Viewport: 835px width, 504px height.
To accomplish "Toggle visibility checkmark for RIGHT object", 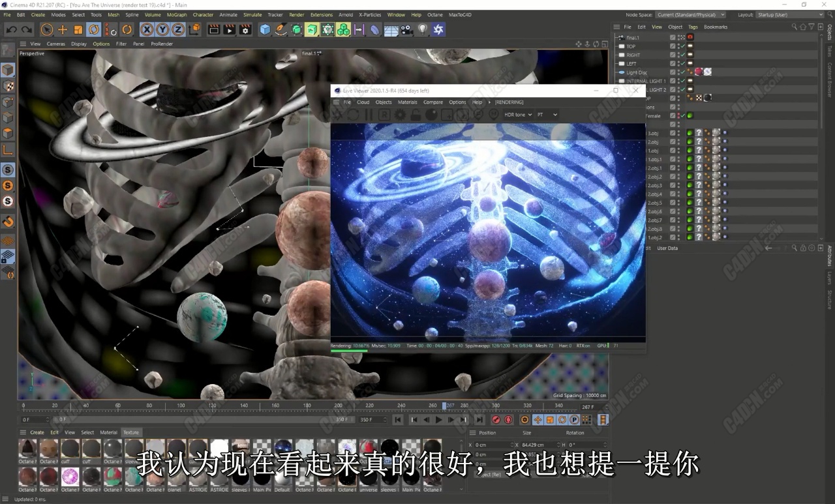I will tap(682, 55).
